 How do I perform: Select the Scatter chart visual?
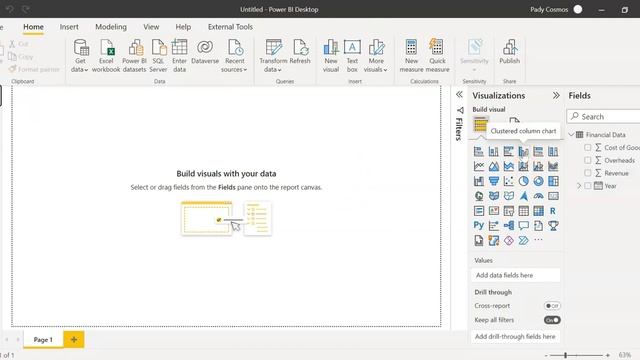509,181
